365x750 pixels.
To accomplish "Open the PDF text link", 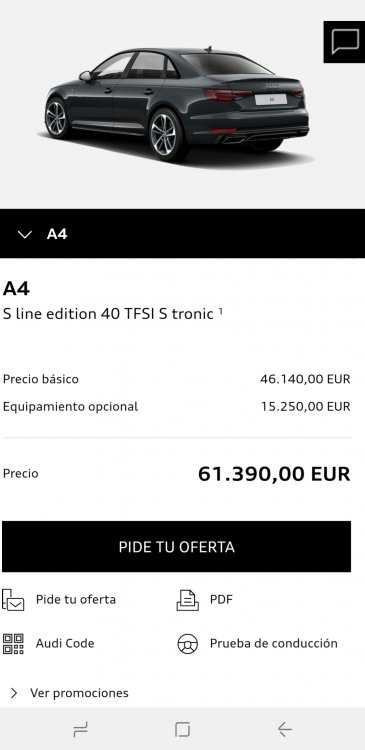I will (x=221, y=599).
